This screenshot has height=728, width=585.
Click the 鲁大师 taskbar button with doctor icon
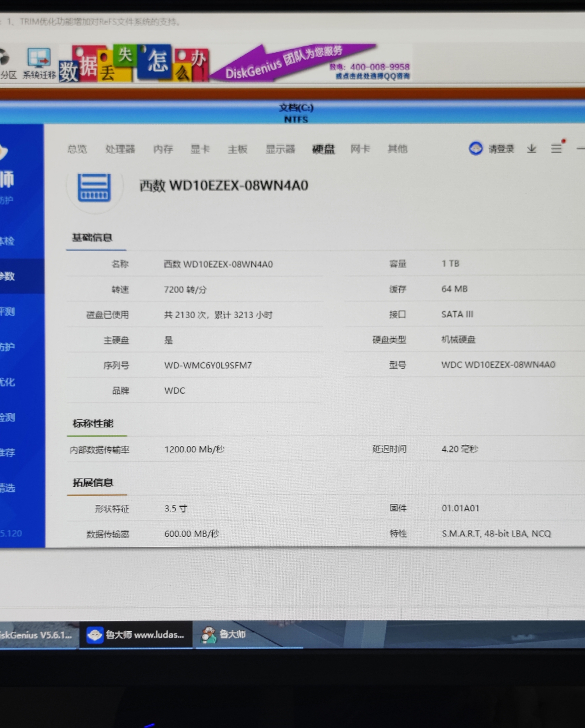pyautogui.click(x=249, y=635)
